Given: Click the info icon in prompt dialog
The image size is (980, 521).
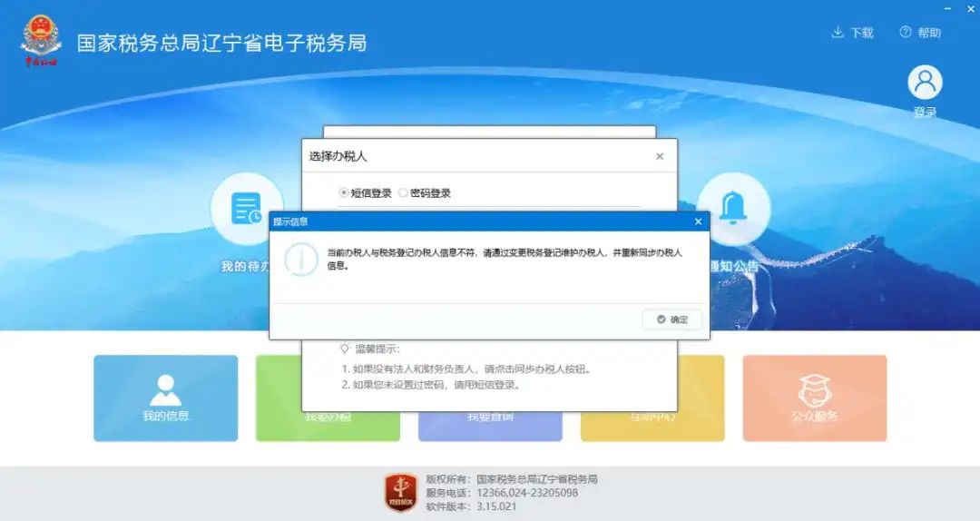Looking at the screenshot, I should [301, 259].
